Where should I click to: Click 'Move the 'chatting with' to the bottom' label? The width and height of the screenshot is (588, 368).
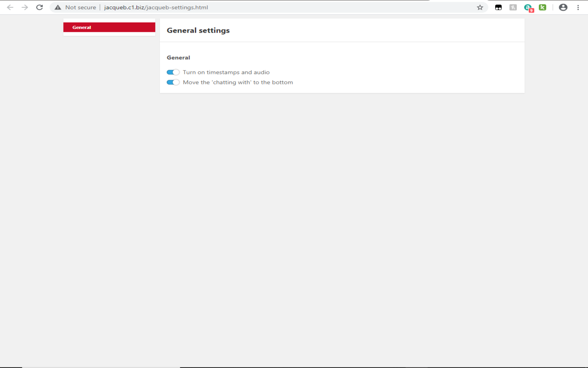click(238, 82)
